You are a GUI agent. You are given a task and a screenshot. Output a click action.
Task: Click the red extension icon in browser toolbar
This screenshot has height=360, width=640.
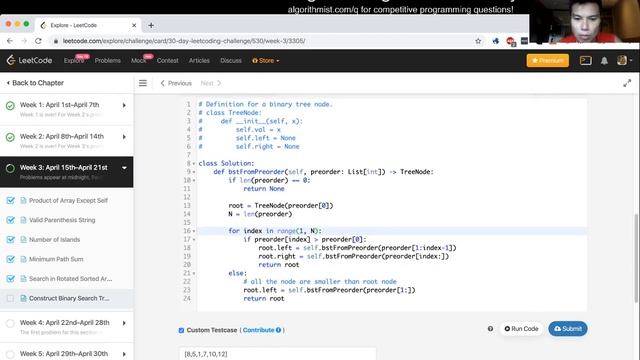click(x=510, y=41)
